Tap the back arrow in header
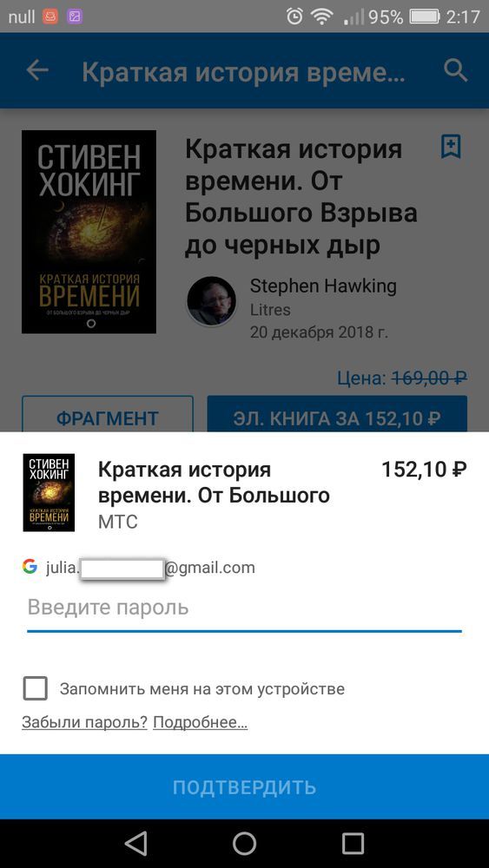The image size is (489, 868). point(37,71)
